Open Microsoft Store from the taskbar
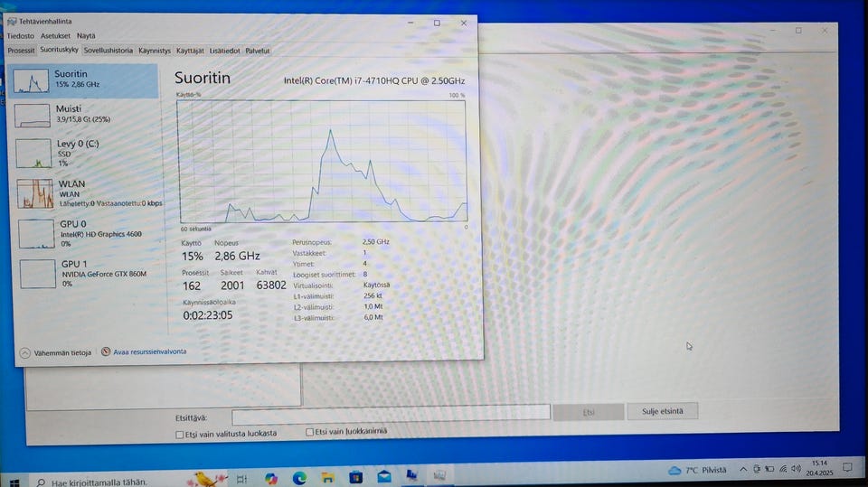 [x=356, y=477]
